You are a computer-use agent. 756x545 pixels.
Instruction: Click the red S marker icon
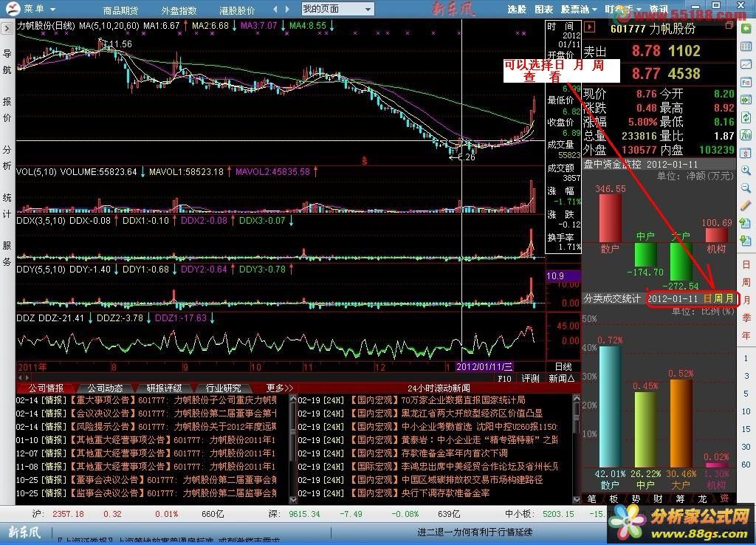click(x=746, y=153)
